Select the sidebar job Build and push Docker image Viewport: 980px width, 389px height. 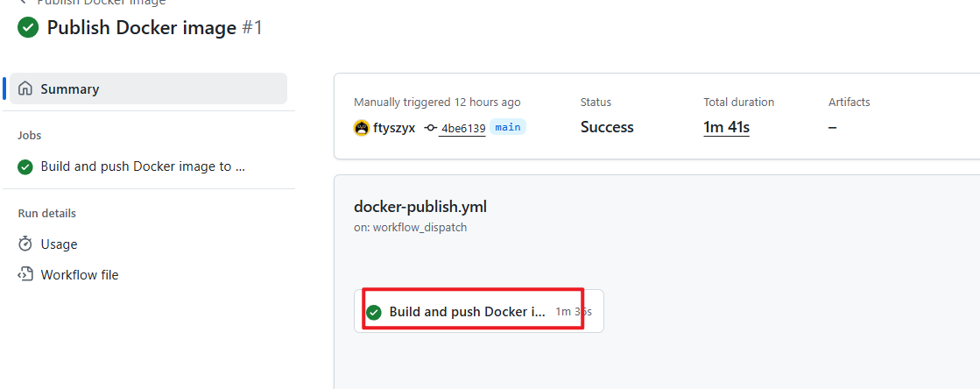pos(142,166)
